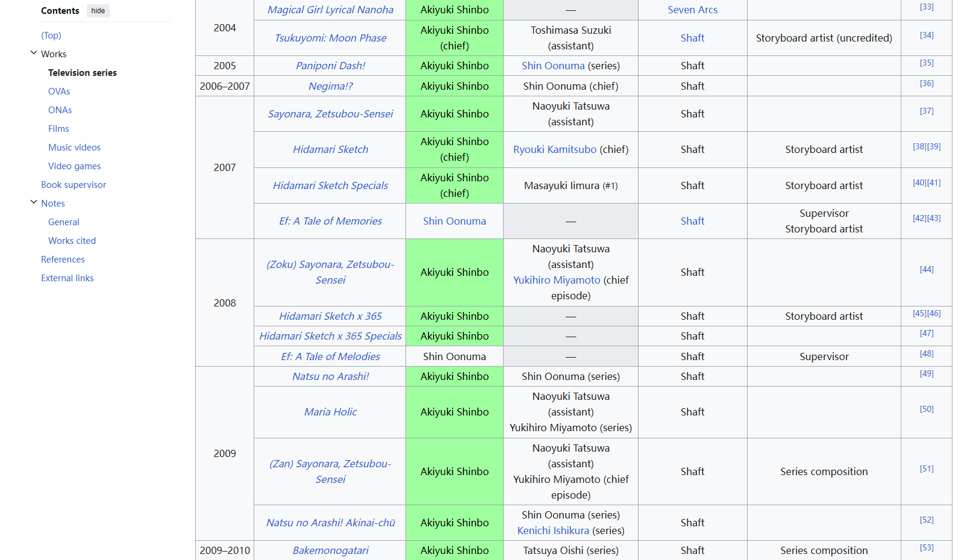Click Shaft link in Ef: A Tale of Memories row
This screenshot has width=973, height=560.
point(693,221)
